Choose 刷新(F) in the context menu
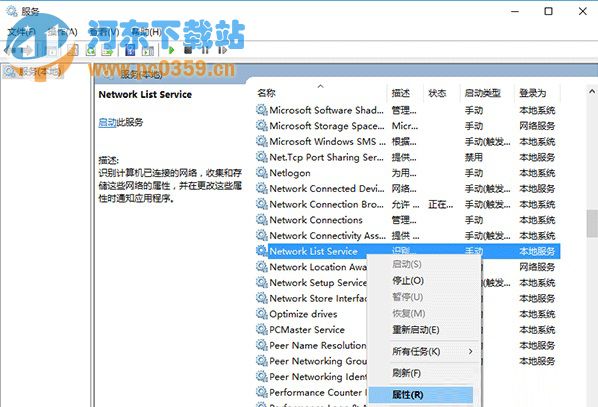This screenshot has width=598, height=407. [406, 373]
